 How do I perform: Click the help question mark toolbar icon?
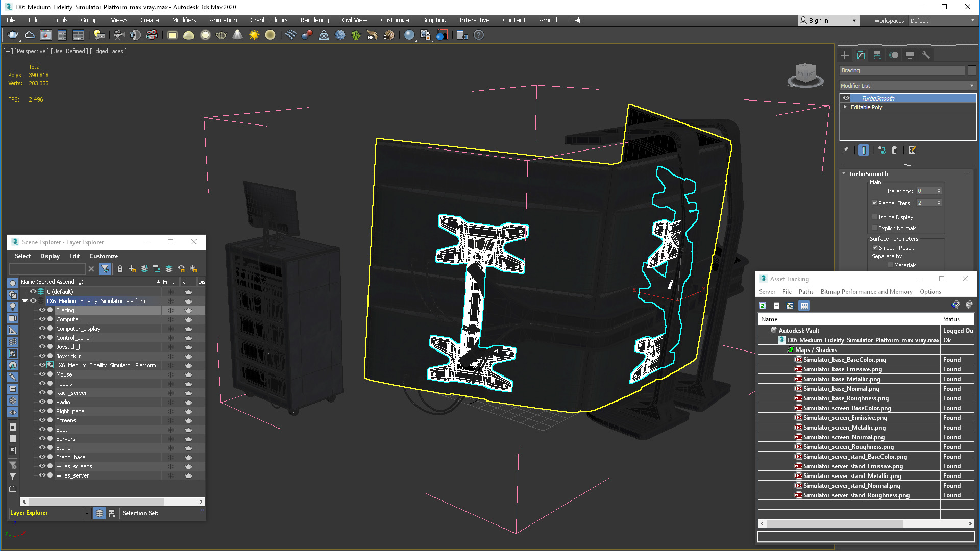[x=479, y=35]
